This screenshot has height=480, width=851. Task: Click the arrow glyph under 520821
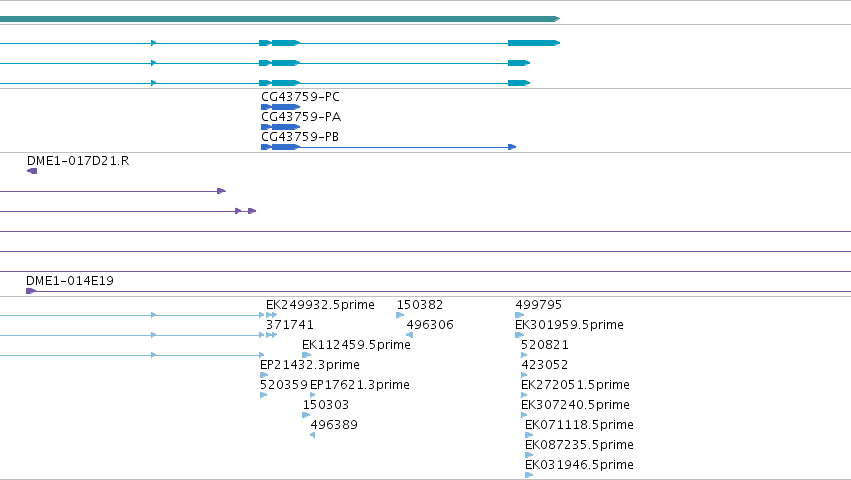click(x=524, y=355)
